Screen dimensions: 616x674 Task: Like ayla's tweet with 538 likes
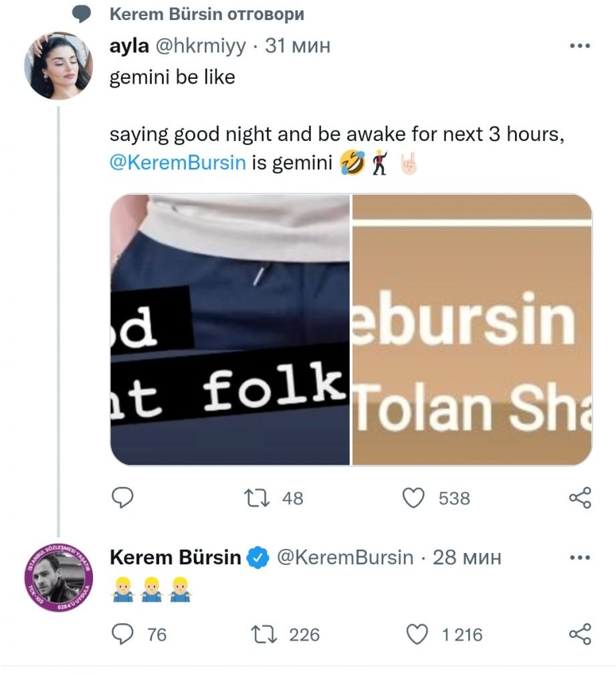click(415, 497)
